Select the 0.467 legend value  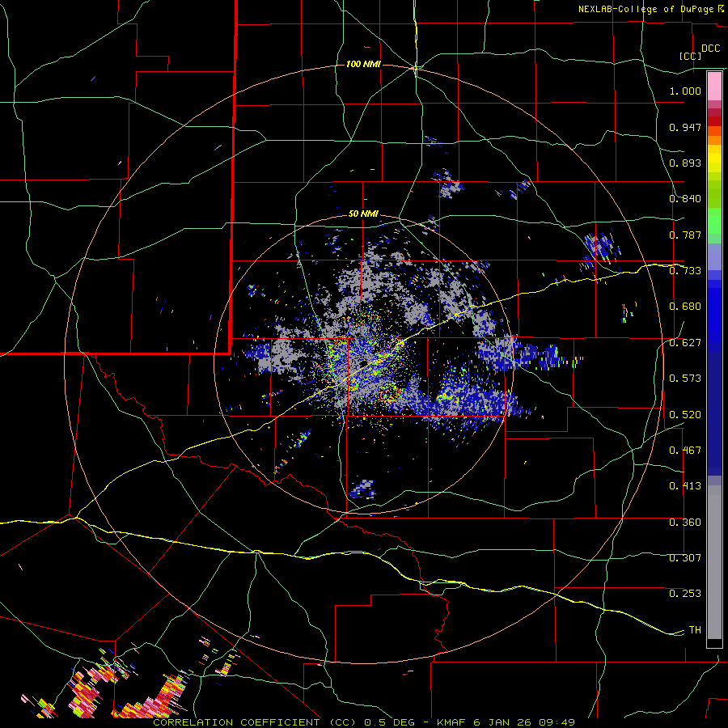click(x=685, y=450)
